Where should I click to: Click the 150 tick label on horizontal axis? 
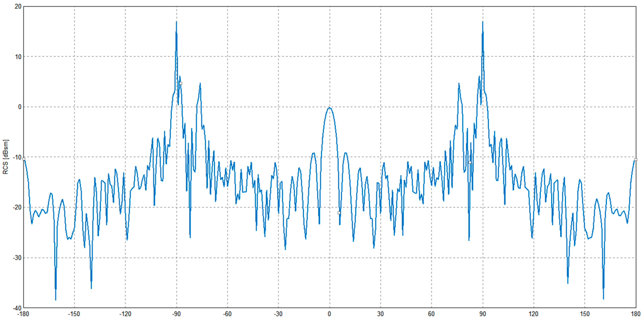click(585, 314)
